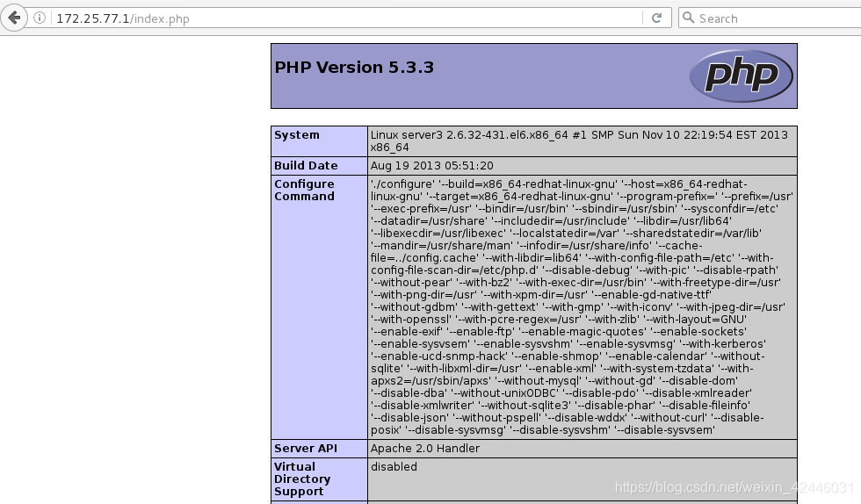Image resolution: width=861 pixels, height=504 pixels.
Task: Click the 'disabled' value for Virtual Directory Support
Action: (394, 466)
